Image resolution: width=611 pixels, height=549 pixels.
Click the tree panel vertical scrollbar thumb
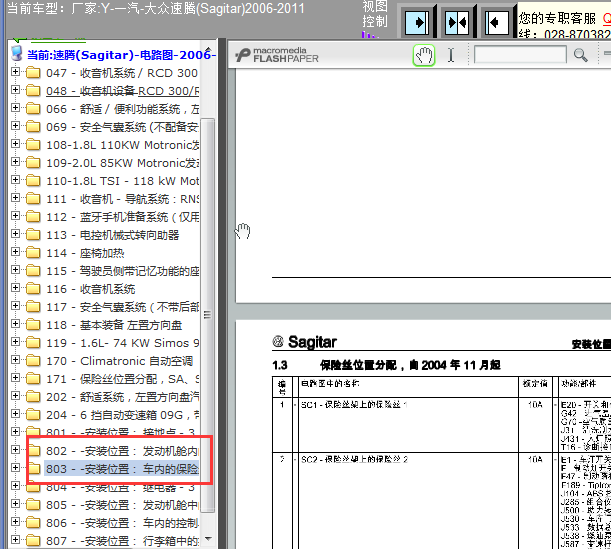coord(207,315)
